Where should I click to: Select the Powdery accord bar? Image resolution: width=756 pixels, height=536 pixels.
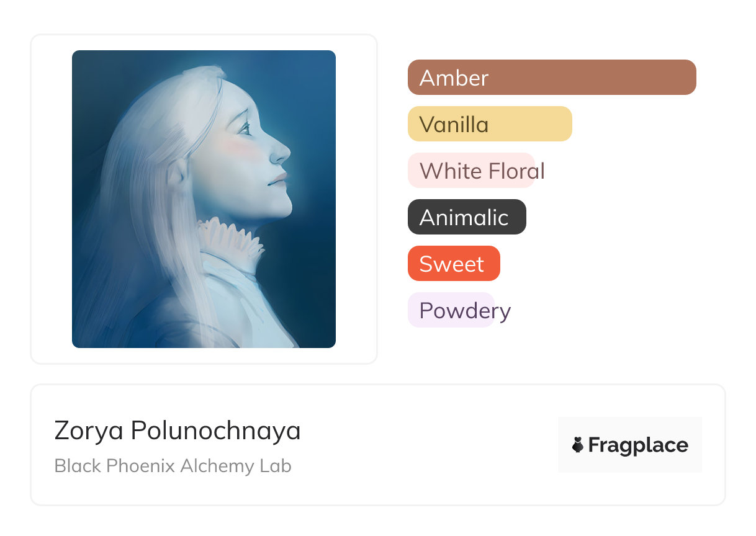tap(451, 310)
